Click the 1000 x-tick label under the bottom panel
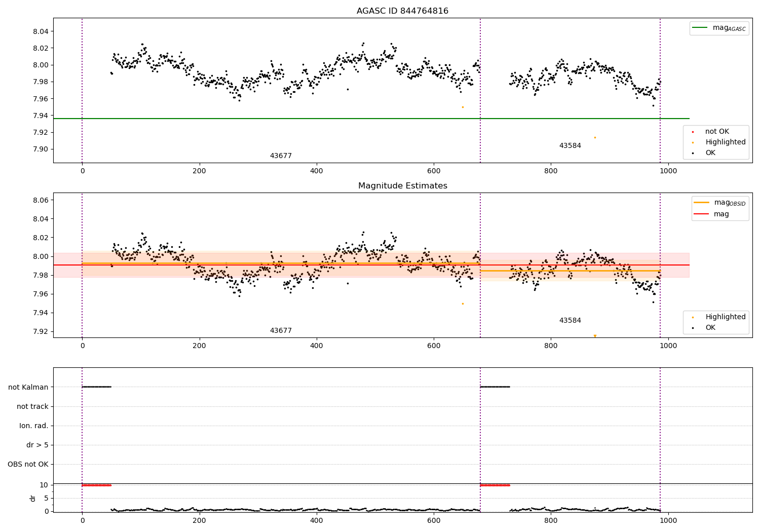 (x=668, y=520)
